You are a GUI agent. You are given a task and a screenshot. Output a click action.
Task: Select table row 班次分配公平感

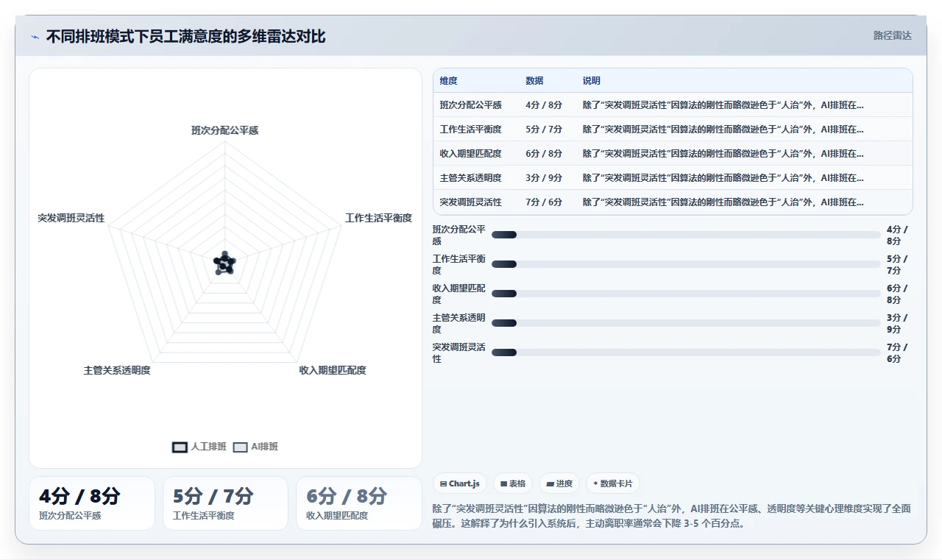[673, 105]
